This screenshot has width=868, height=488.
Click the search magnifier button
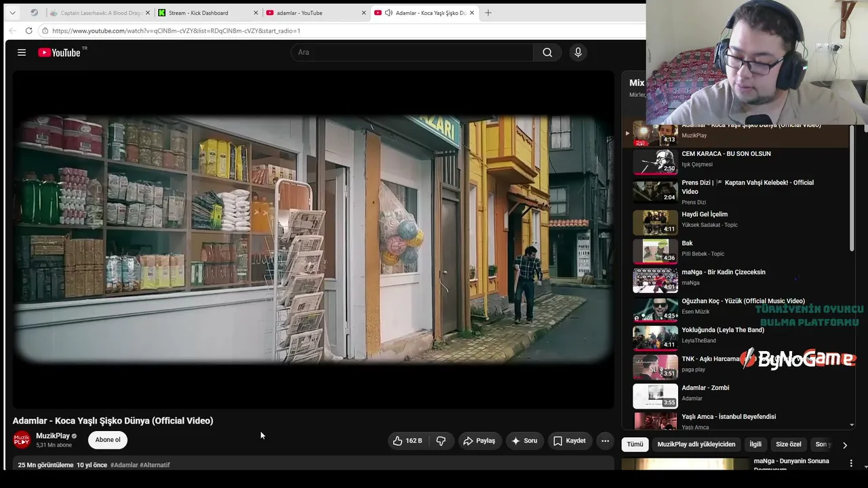tap(547, 52)
